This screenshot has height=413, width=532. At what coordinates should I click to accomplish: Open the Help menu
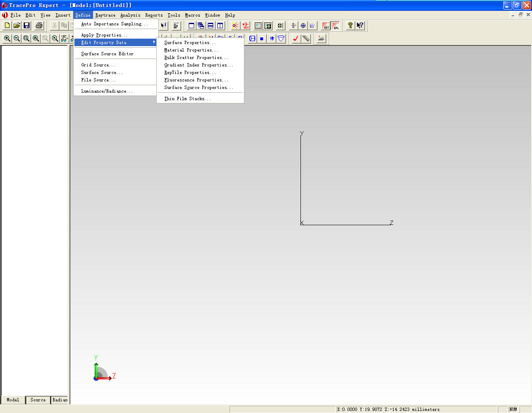(x=230, y=15)
